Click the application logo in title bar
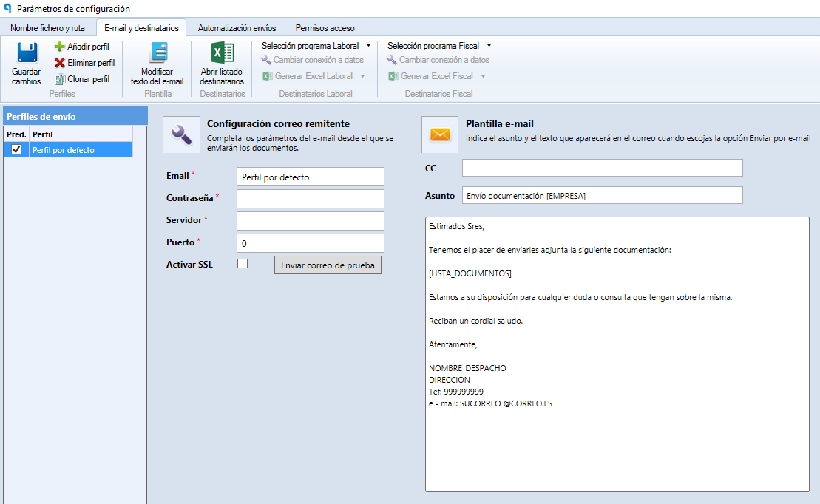This screenshot has width=820, height=504. (7, 8)
